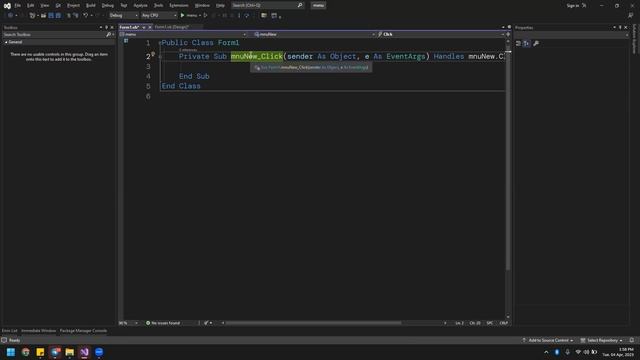Open the zoom percentage dropdown
Viewport: 640px width, 360px height.
129,323
